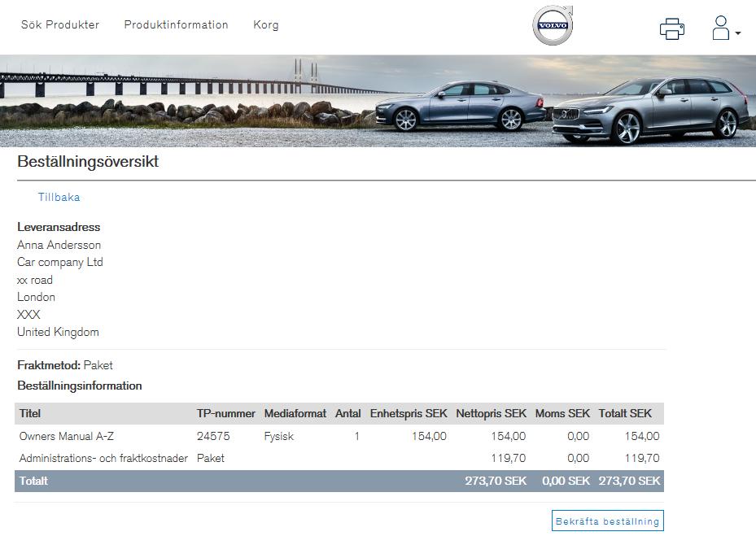The width and height of the screenshot is (756, 536).
Task: Click the Totalt SEK column header
Action: point(625,413)
